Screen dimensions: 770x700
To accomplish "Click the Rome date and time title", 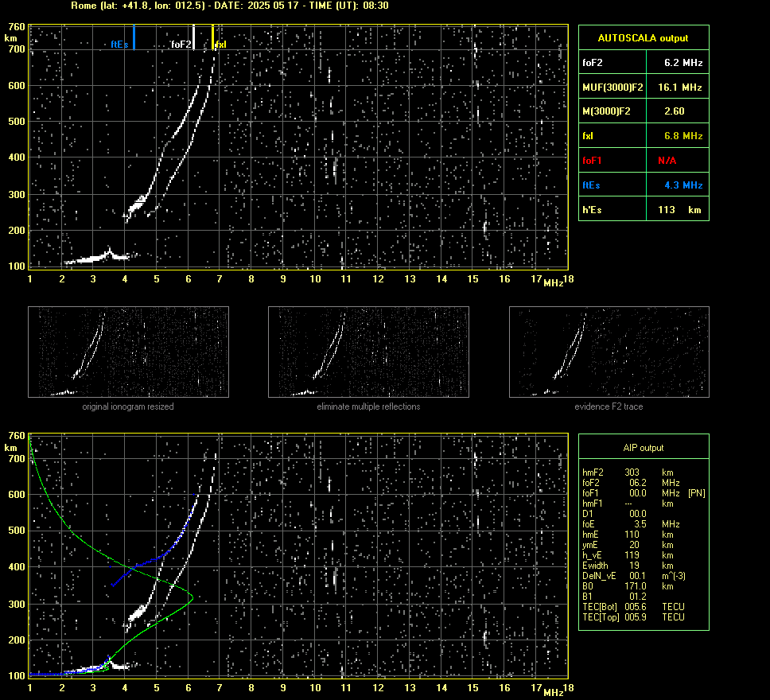I will click(x=230, y=6).
